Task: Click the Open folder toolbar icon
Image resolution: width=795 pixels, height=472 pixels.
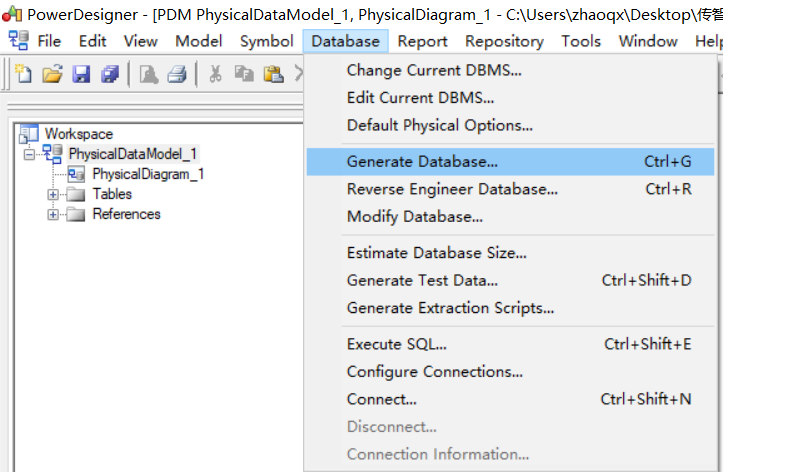Action: [52, 74]
